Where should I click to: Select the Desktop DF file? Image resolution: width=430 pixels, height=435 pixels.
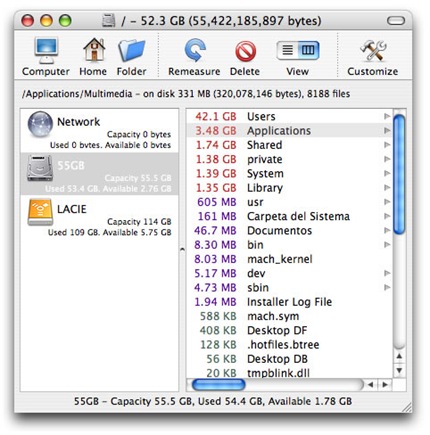[x=289, y=330]
